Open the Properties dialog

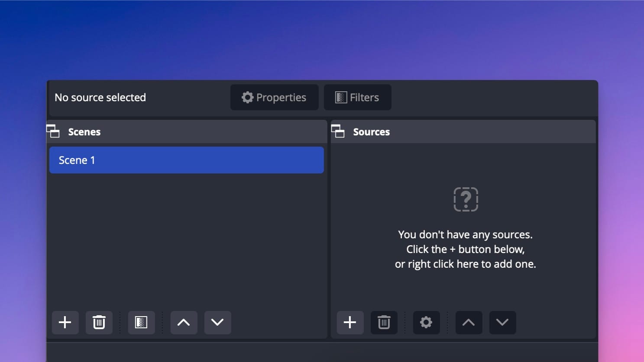[274, 97]
